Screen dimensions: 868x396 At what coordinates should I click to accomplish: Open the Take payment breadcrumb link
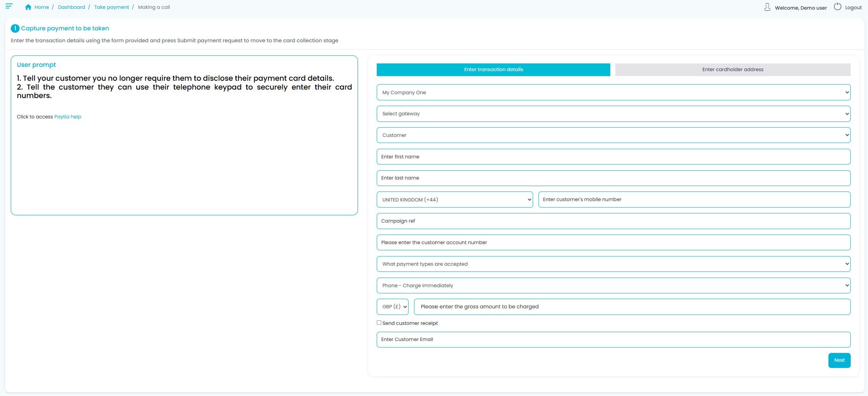[x=111, y=7]
